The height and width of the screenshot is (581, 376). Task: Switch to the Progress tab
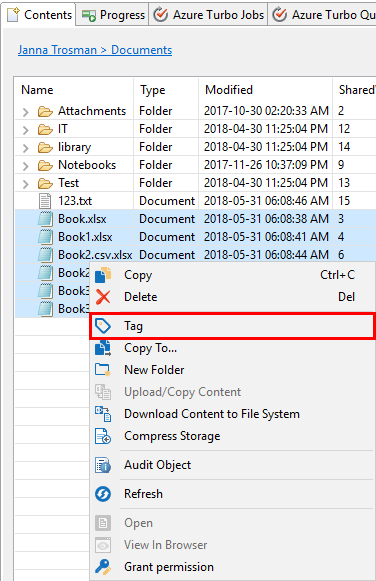click(x=113, y=15)
